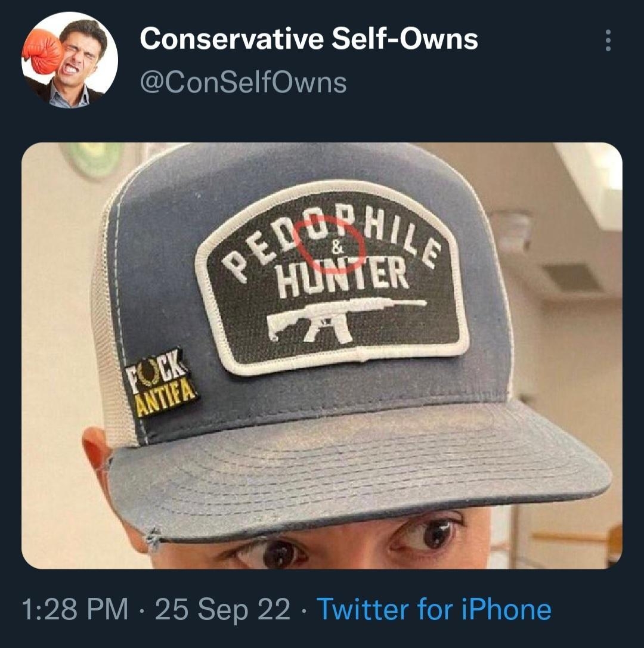644x648 pixels.
Task: Open the "Conservative Self-Owns" display name
Action: 308,39
